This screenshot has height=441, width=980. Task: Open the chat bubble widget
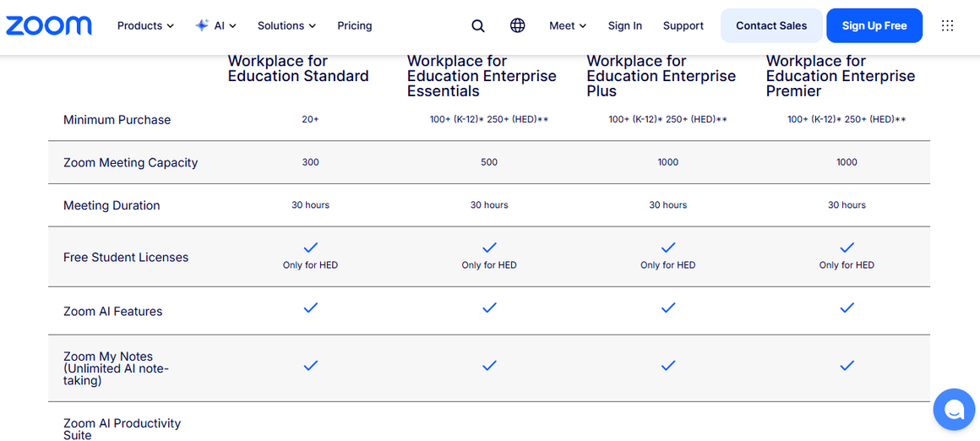tap(955, 409)
